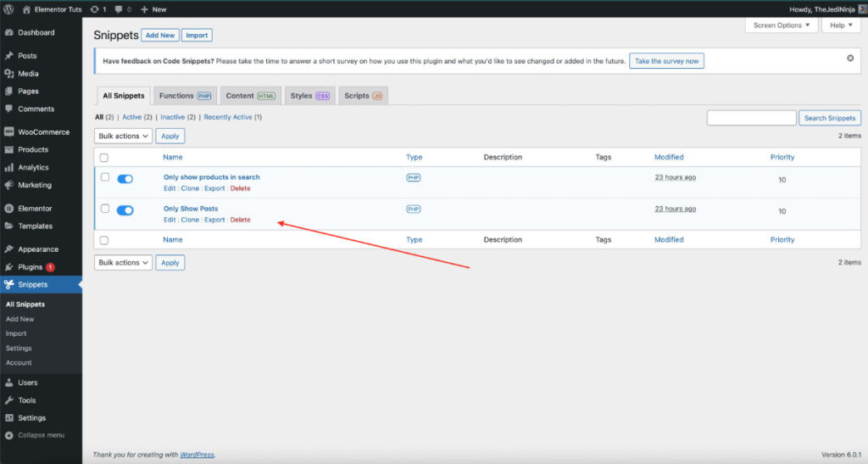Filter by Inactive snippets
Image resolution: width=868 pixels, height=464 pixels.
tap(172, 117)
